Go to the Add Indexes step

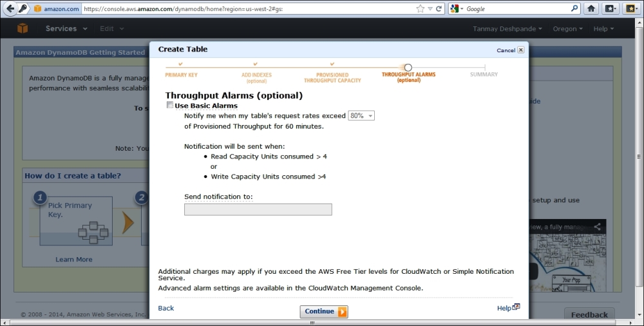(256, 78)
